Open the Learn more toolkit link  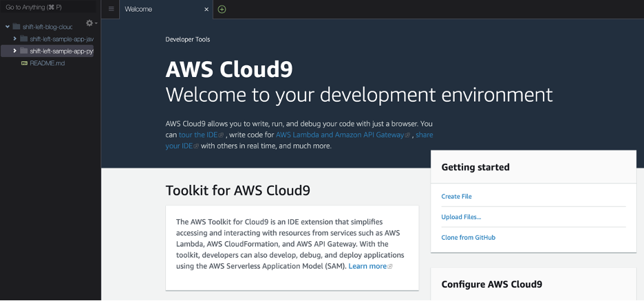(x=367, y=266)
